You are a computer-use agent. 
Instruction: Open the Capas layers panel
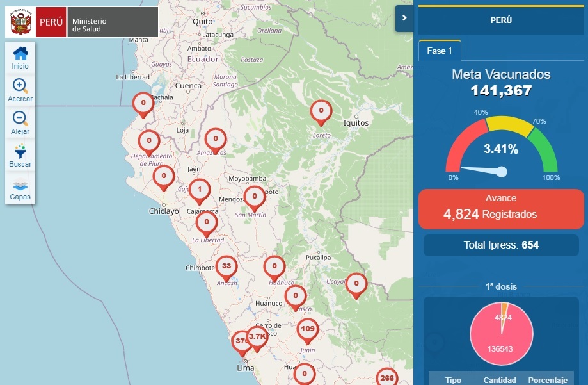click(x=20, y=189)
